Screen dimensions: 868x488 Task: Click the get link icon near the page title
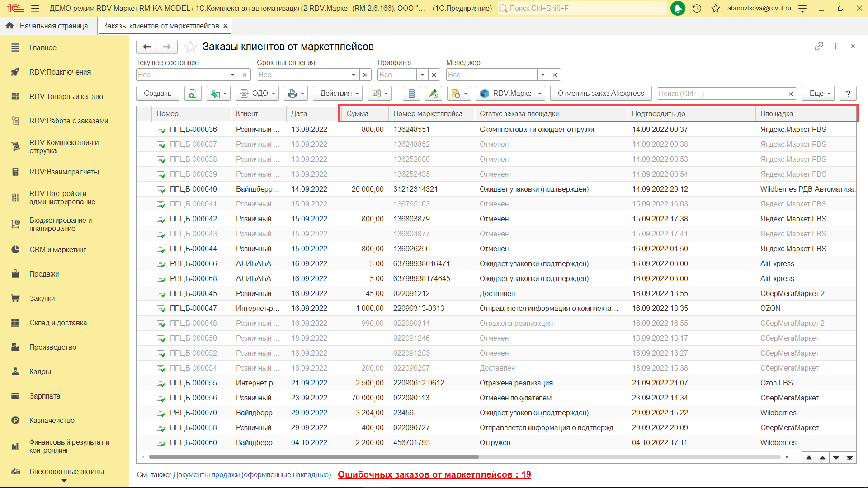[x=819, y=46]
